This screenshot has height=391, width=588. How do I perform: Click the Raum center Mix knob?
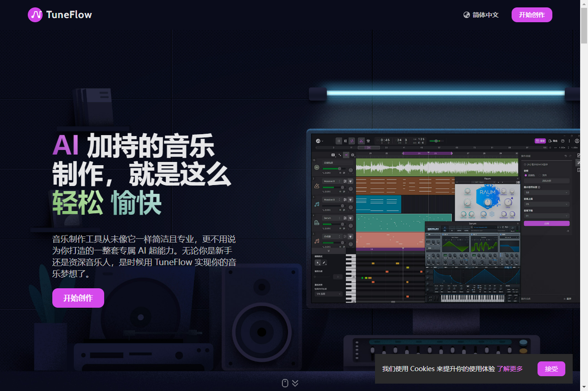tap(488, 202)
